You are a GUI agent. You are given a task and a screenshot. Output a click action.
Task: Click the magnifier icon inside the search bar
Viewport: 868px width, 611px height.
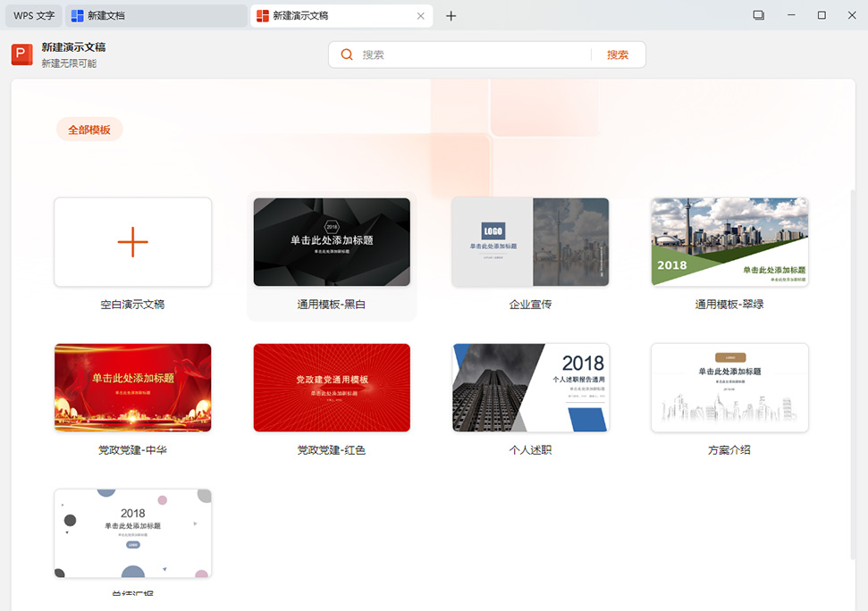[x=347, y=54]
